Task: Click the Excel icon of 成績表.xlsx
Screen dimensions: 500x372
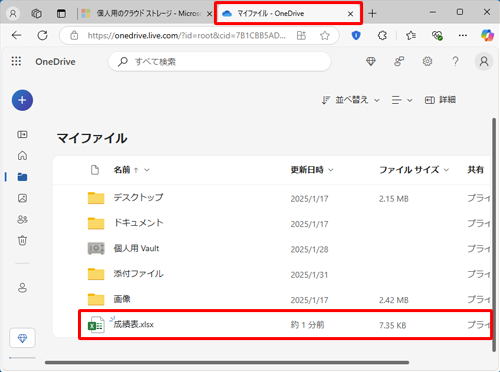Action: (96, 325)
